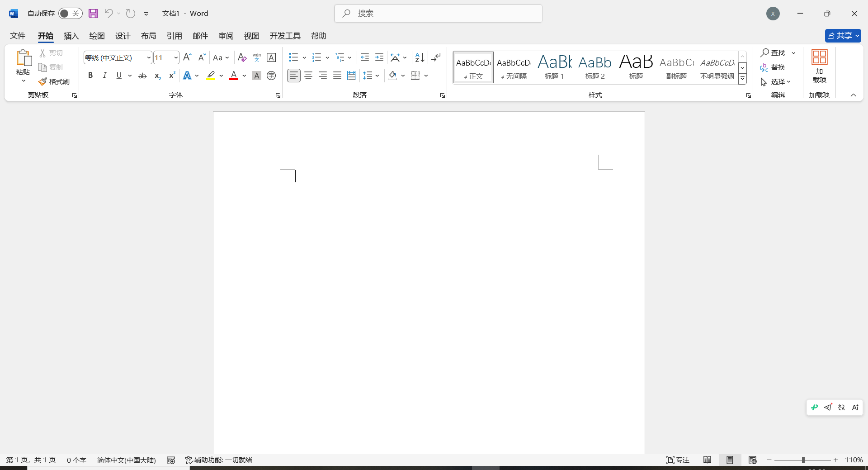Apply the 标题 1 heading style
The image size is (868, 470).
(554, 67)
